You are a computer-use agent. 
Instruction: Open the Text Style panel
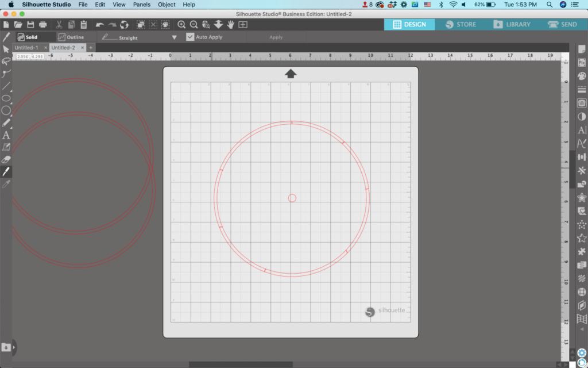pos(582,130)
